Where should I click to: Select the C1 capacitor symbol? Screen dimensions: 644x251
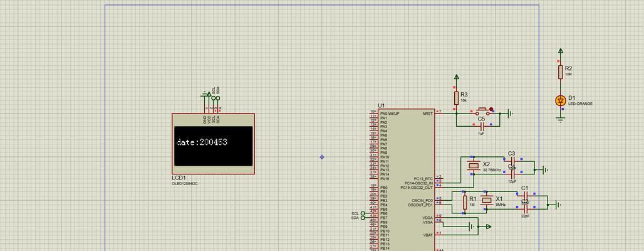(525, 195)
